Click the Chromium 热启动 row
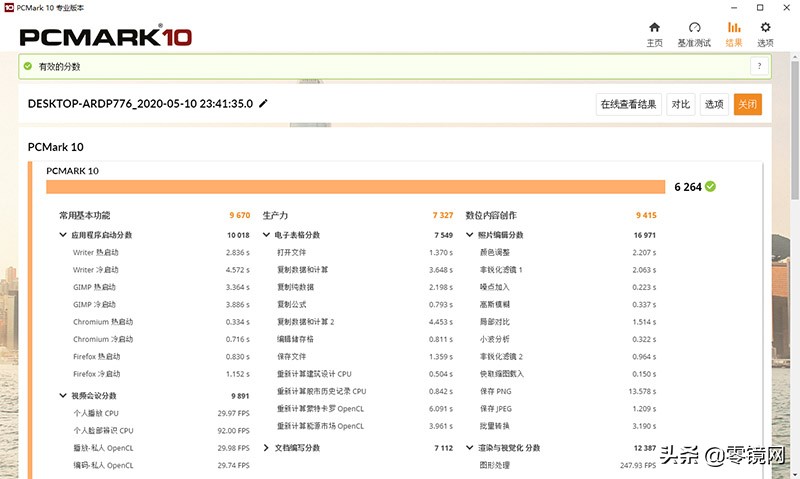Image resolution: width=800 pixels, height=479 pixels. (161, 322)
